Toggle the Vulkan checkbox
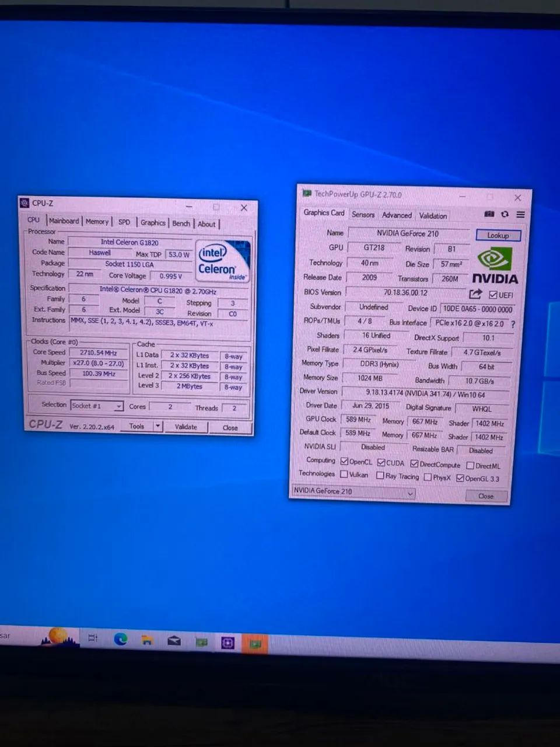Image resolution: width=560 pixels, height=747 pixels. 344,474
